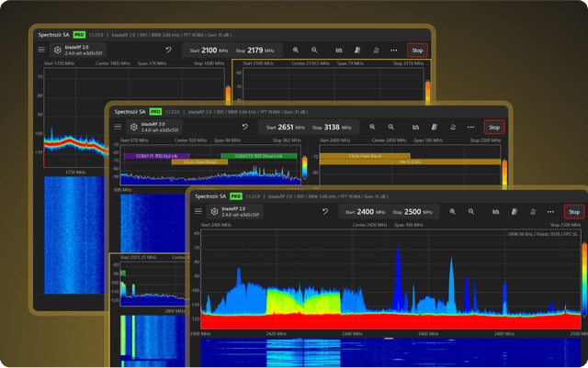This screenshot has height=368, width=588.
Task: Toggle marker icon in top 2100 MHz window
Action: 375,50
